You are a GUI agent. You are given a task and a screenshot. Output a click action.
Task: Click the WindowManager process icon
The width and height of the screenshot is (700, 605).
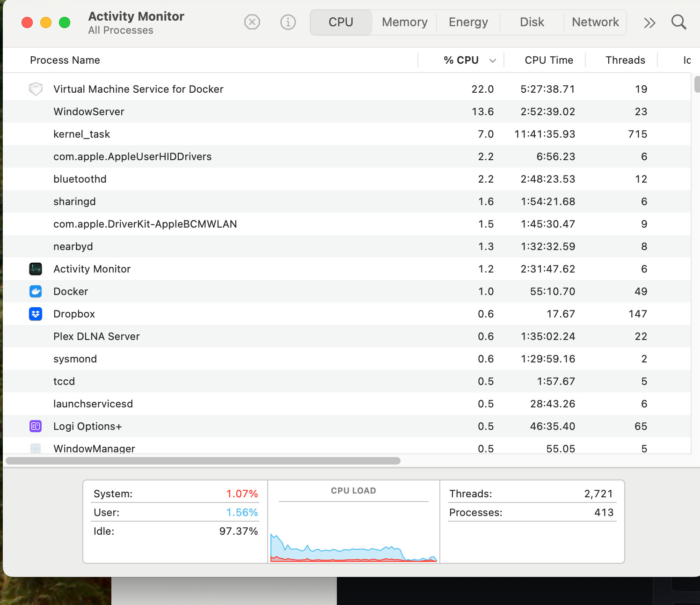coord(36,448)
